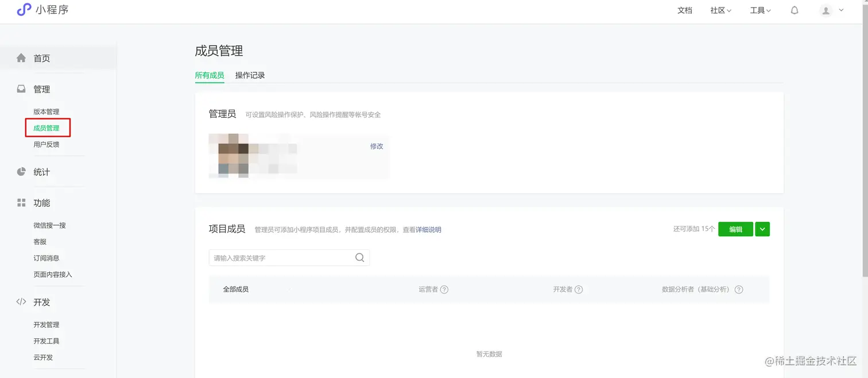The height and width of the screenshot is (378, 868).
Task: Open 开发管理 in sidebar
Action: [46, 325]
